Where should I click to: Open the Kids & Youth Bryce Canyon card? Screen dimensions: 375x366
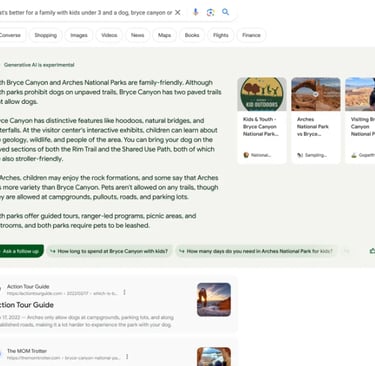coord(262,121)
